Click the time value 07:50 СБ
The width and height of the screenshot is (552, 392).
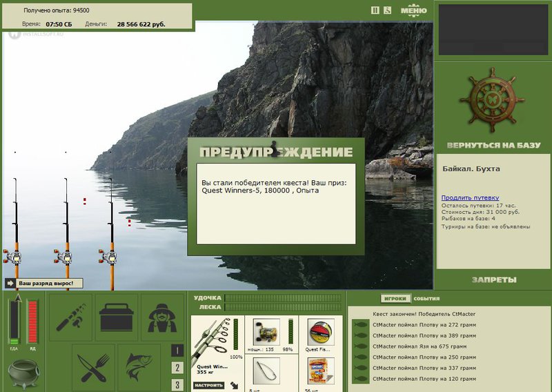59,24
